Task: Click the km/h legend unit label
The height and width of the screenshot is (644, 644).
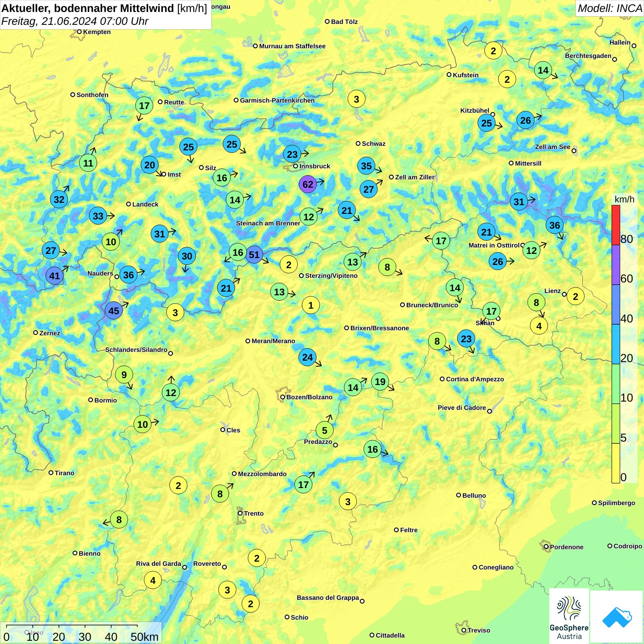Action: (x=624, y=199)
